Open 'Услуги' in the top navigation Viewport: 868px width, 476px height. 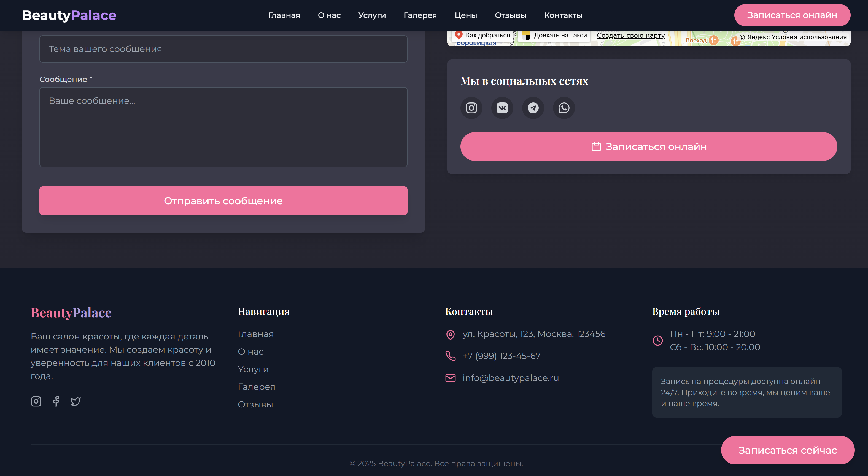point(372,15)
